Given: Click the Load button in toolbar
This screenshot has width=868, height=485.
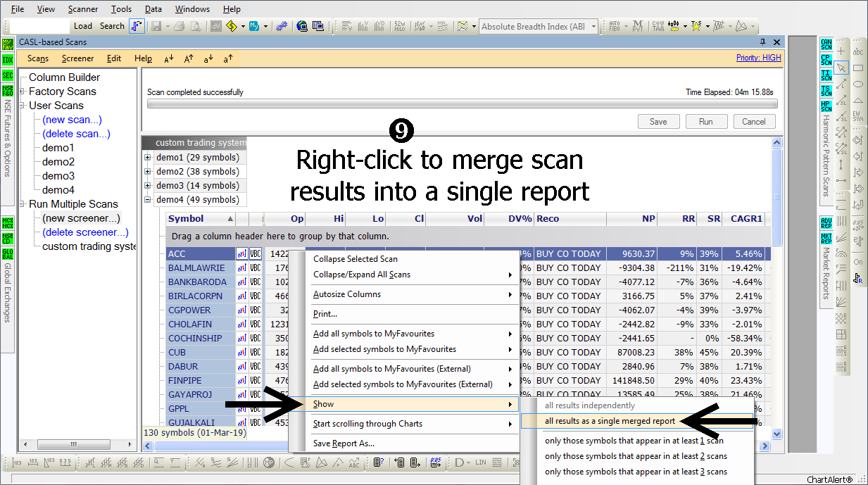Looking at the screenshot, I should pyautogui.click(x=83, y=26).
